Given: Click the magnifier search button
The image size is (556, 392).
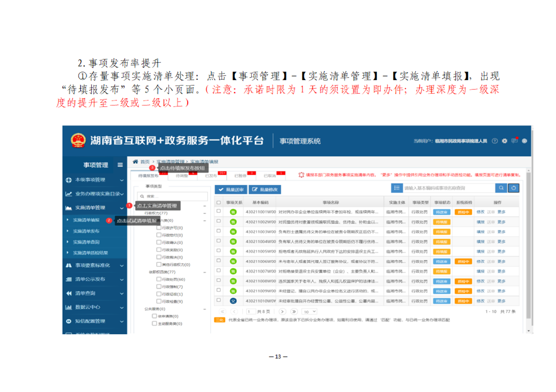Looking at the screenshot, I should [x=501, y=188].
